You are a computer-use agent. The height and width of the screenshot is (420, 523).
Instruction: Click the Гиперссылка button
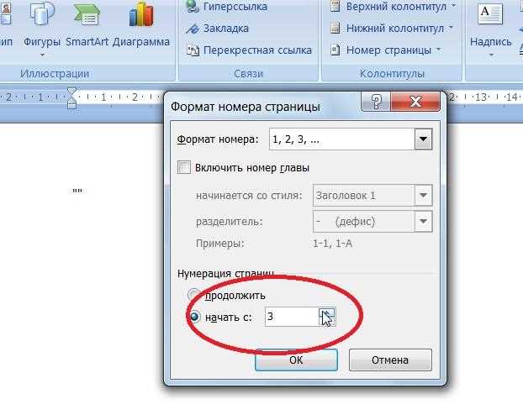click(x=227, y=7)
